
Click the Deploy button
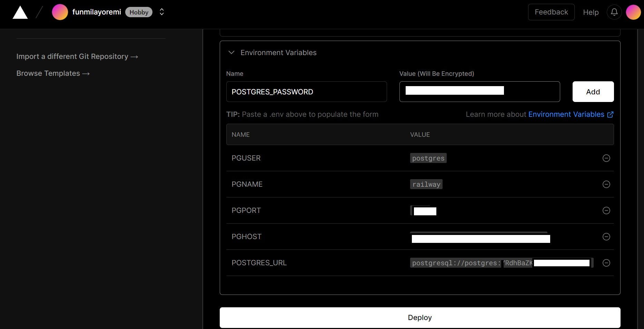[419, 317]
